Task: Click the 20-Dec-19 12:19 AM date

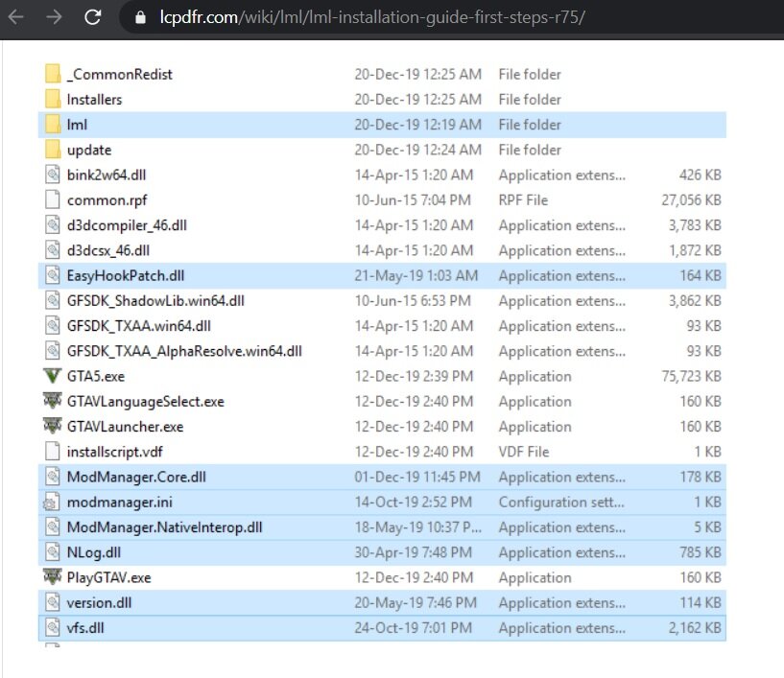Action: pos(418,125)
